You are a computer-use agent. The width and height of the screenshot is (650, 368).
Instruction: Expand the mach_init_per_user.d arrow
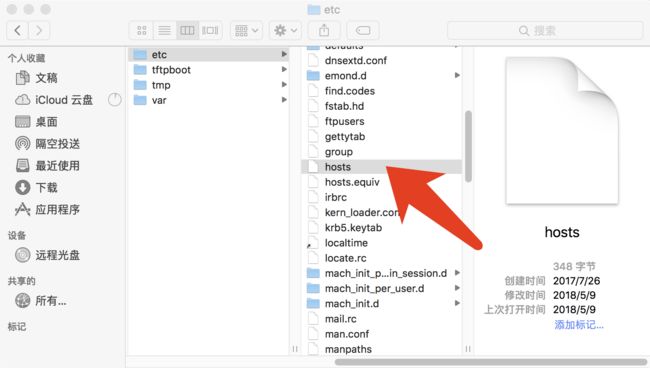(457, 288)
